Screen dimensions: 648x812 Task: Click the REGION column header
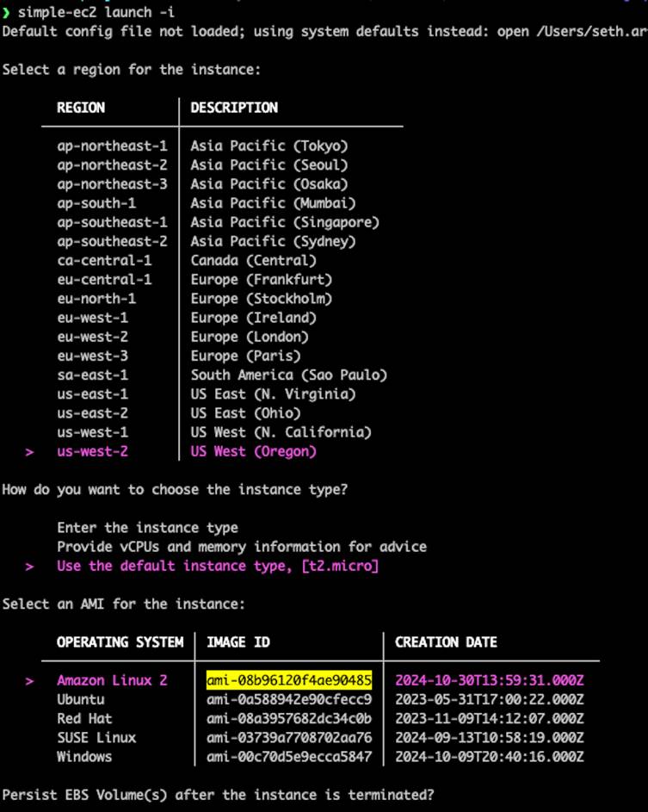coord(81,108)
